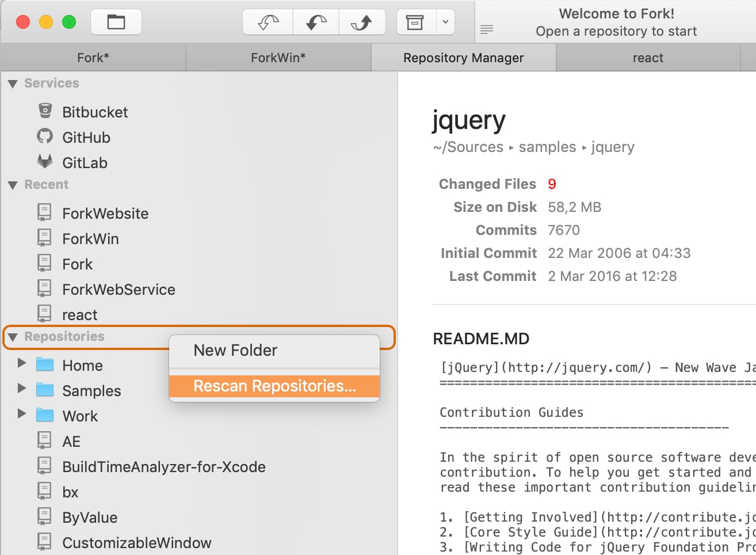Select the Samples folder label

coord(91,391)
